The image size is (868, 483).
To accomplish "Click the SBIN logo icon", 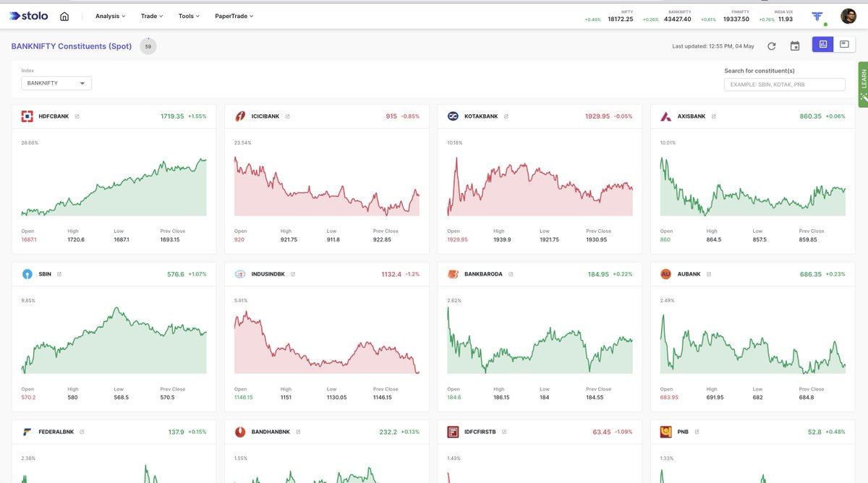I will [27, 274].
